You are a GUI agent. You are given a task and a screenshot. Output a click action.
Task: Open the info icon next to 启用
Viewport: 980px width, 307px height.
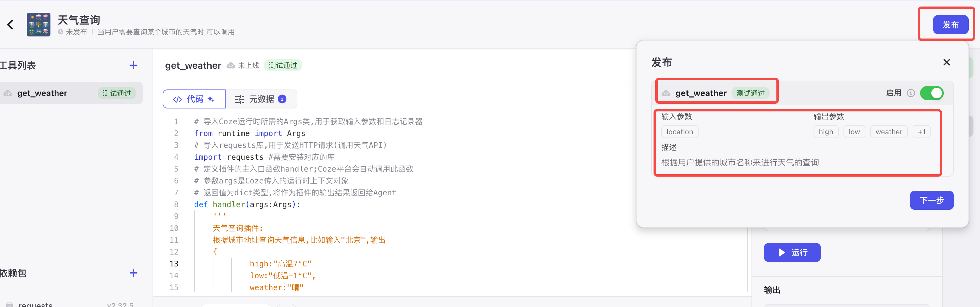[911, 93]
